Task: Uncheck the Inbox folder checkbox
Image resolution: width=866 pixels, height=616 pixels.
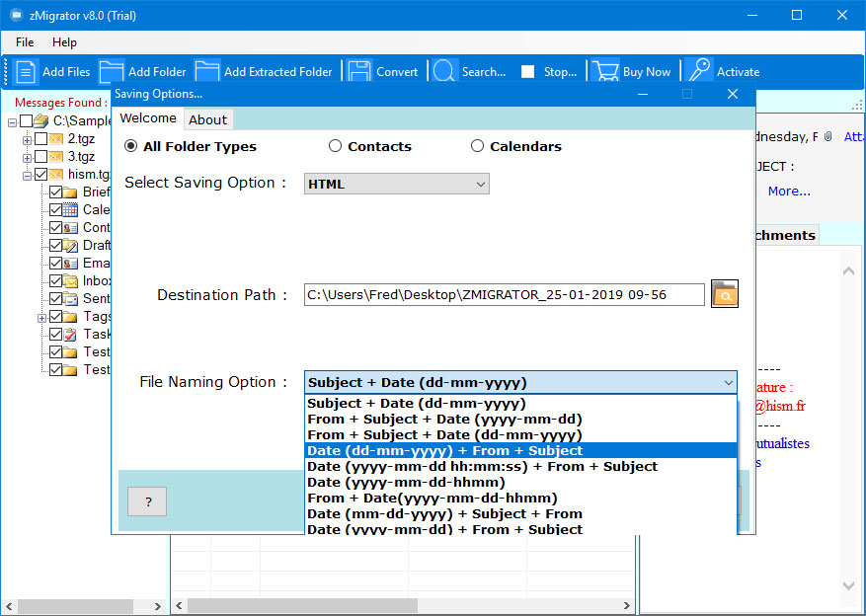Action: coord(55,281)
